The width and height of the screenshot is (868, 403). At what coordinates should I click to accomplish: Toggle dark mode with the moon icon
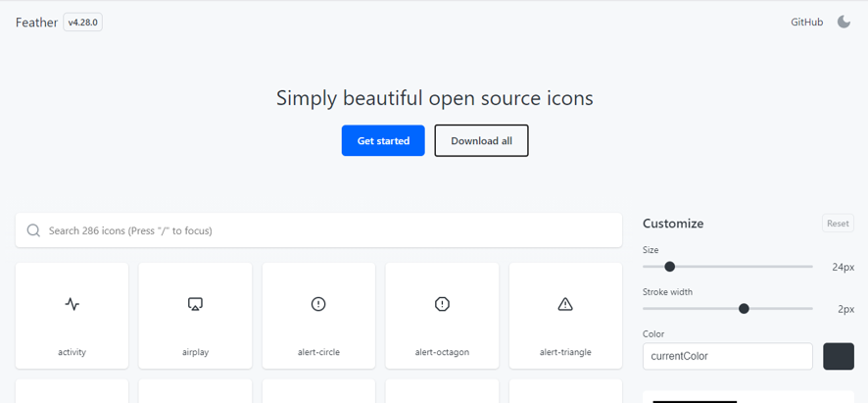(x=844, y=23)
